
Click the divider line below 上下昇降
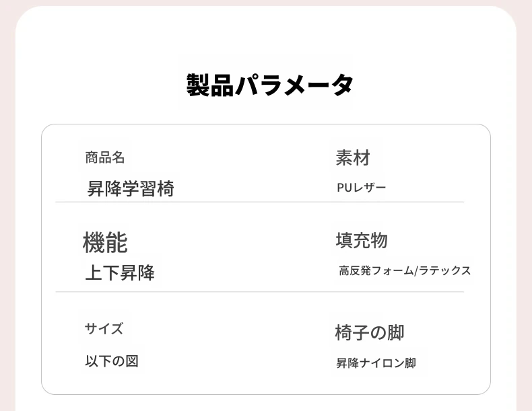(x=259, y=292)
